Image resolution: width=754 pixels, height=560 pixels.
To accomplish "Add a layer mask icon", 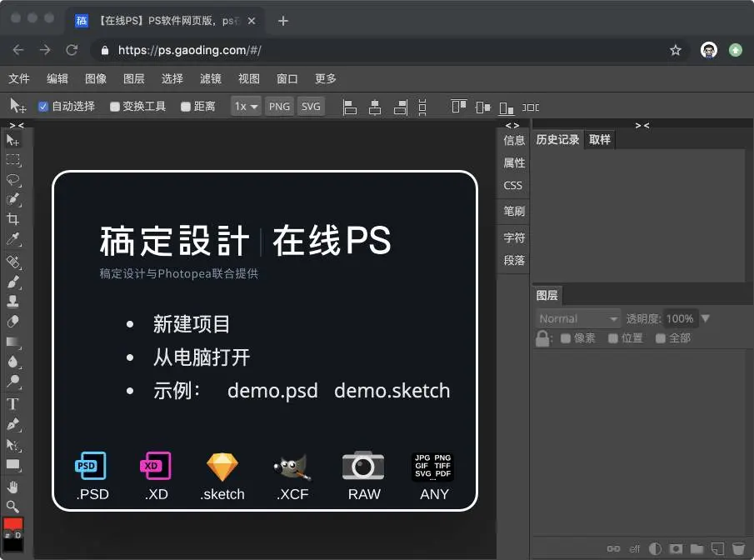I will (x=676, y=548).
